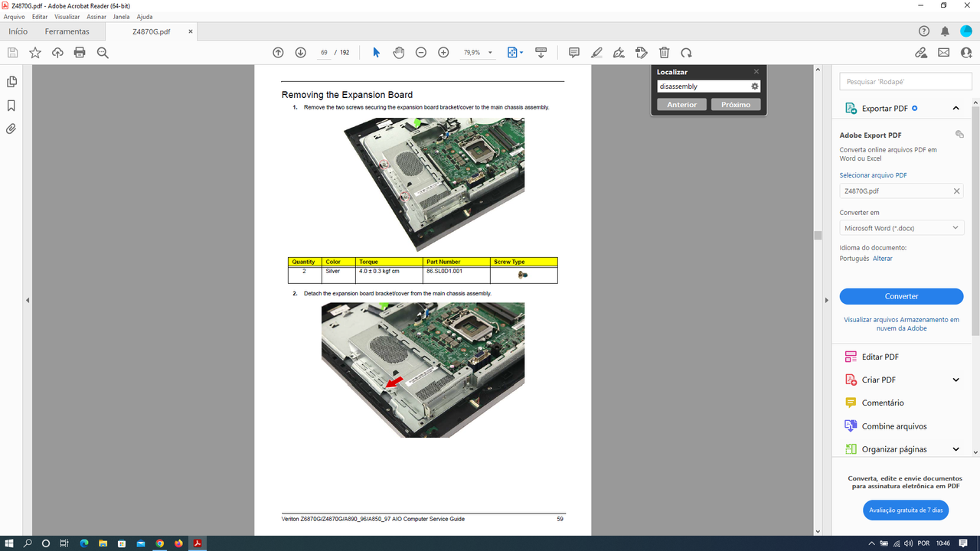Open the Arquivo menu
This screenshot has width=980, height=551.
pyautogui.click(x=15, y=16)
